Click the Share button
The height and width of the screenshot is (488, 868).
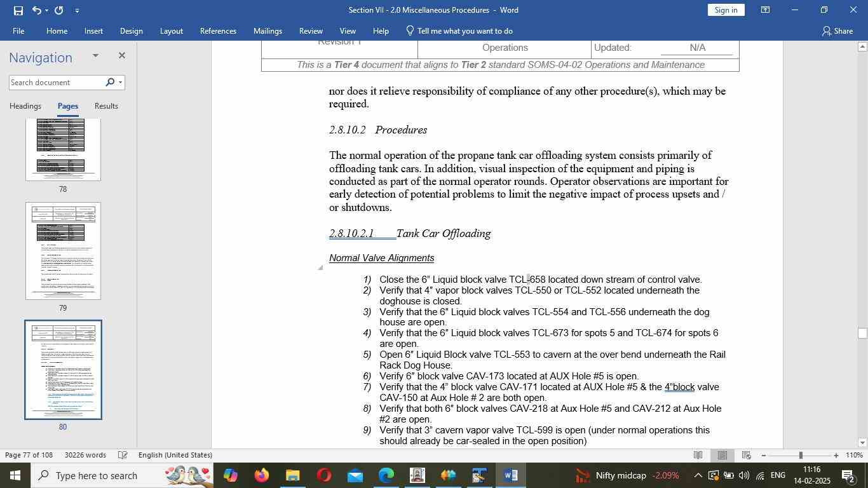click(x=837, y=30)
